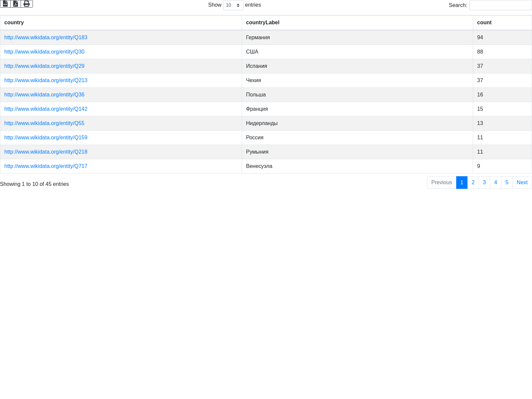Go to pagination page 2
The width and height of the screenshot is (532, 399).
pos(473,183)
